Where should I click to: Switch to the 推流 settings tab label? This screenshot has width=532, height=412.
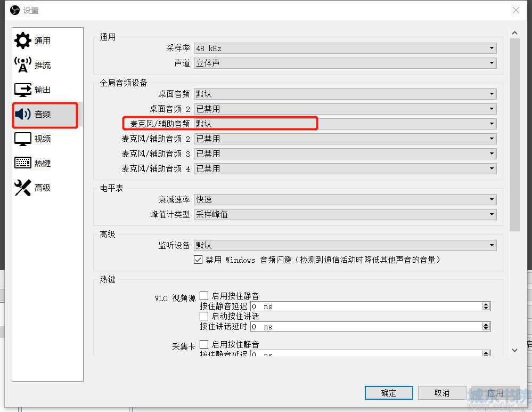(x=43, y=65)
